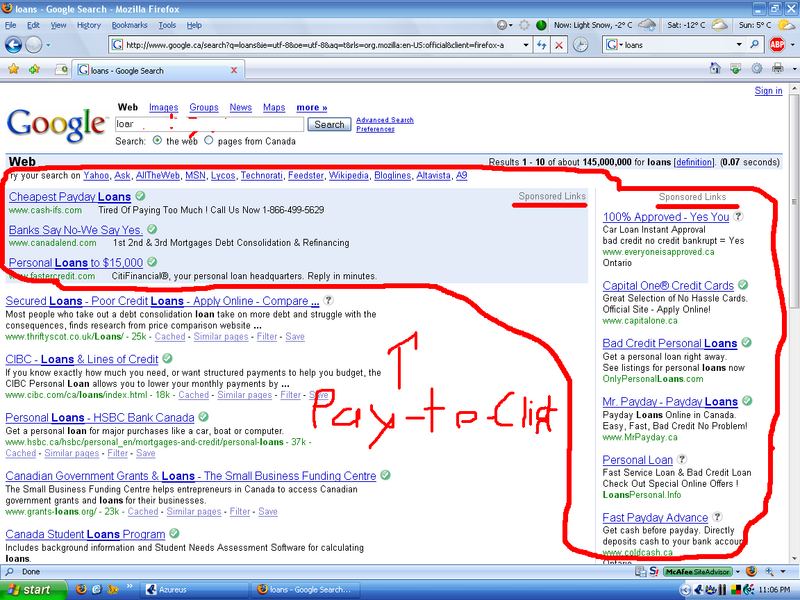Click the green circle icon in the weather toolbar
Image resolution: width=800 pixels, height=600 pixels.
541,25
